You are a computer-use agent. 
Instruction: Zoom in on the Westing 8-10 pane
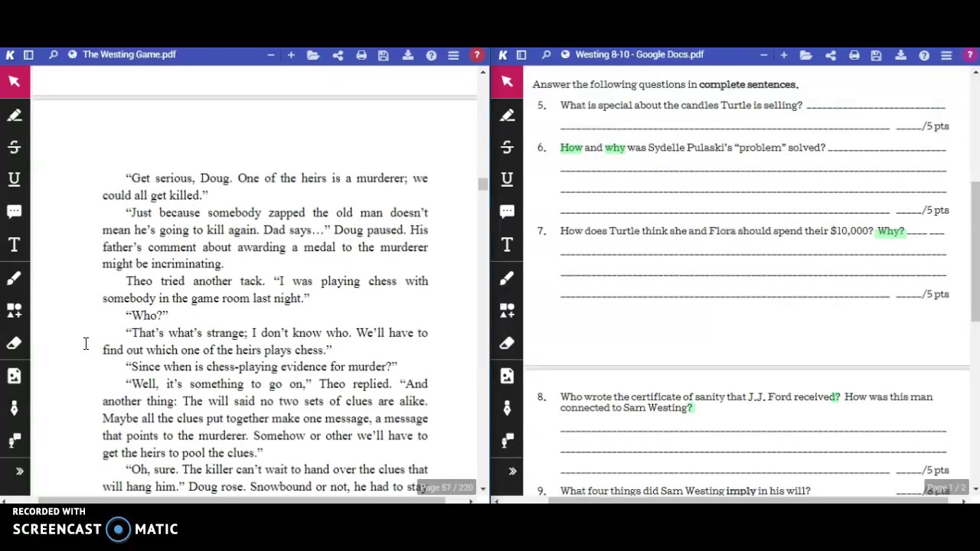tap(784, 55)
